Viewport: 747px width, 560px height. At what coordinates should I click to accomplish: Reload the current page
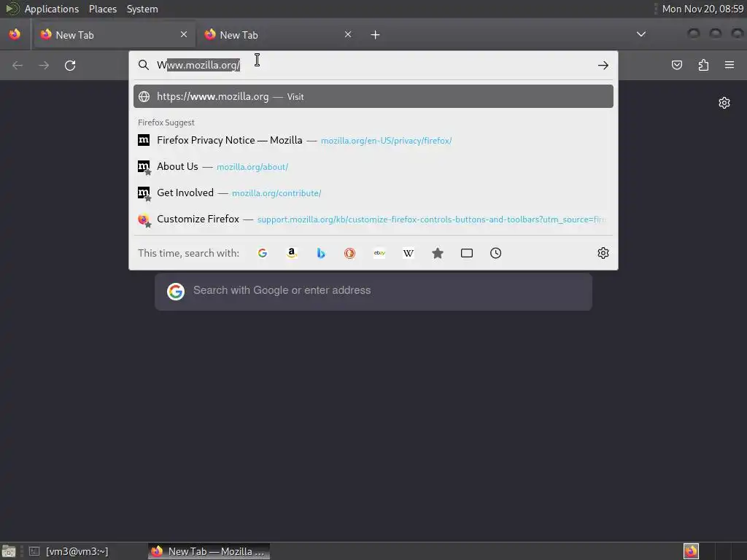[70, 65]
